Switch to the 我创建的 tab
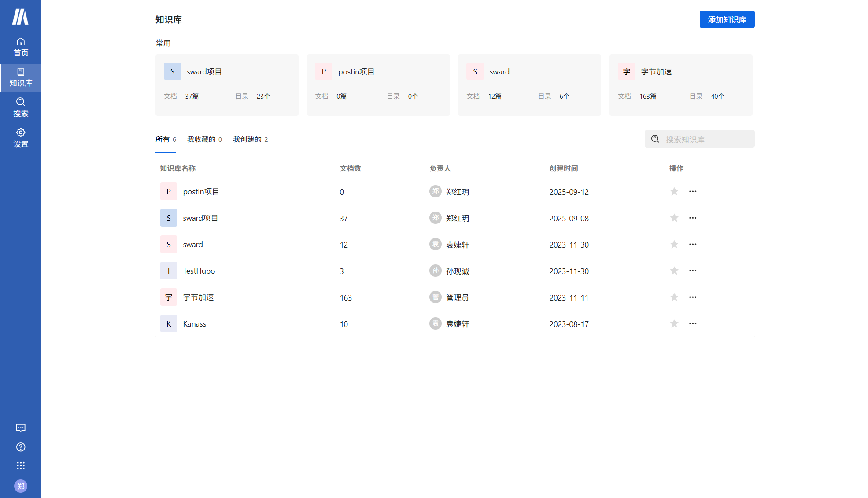This screenshot has height=498, width=868. click(250, 139)
